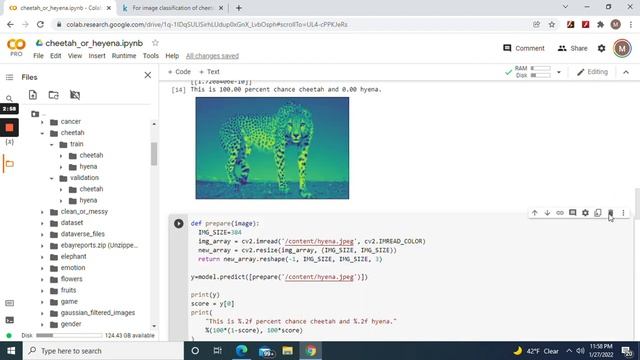Star the cheetah_or_heyena notebook
Image resolution: width=640 pixels, height=360 pixels.
(x=155, y=43)
